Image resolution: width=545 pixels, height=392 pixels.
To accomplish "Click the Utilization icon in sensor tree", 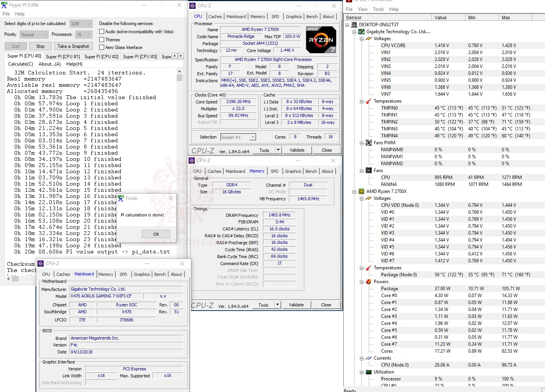I will point(369,372).
